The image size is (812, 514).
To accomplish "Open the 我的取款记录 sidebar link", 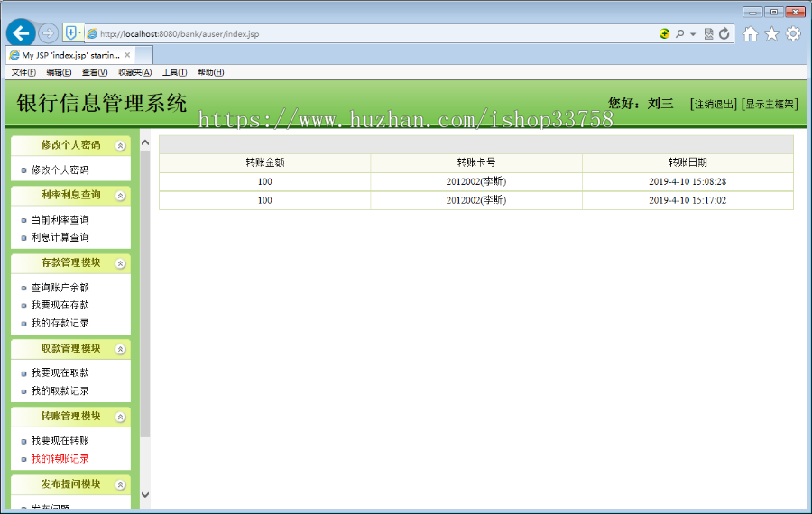I will coord(60,390).
